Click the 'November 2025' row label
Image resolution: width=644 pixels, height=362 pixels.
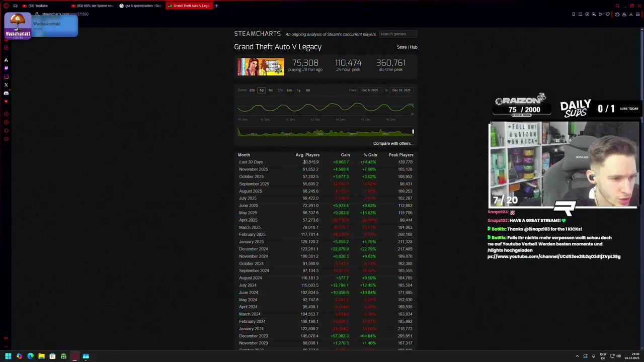(x=254, y=169)
